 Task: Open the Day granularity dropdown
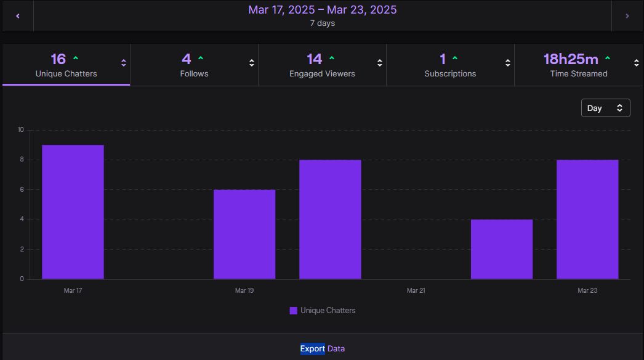(605, 107)
